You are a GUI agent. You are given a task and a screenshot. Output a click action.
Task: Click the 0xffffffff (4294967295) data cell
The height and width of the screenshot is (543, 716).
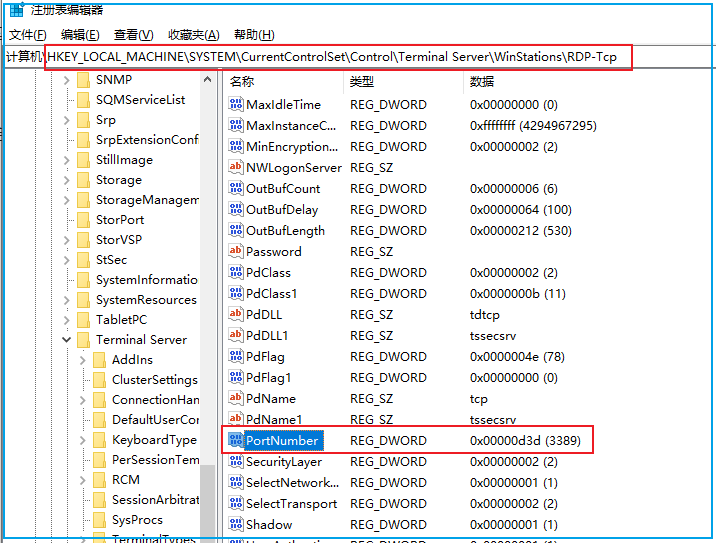(x=533, y=126)
